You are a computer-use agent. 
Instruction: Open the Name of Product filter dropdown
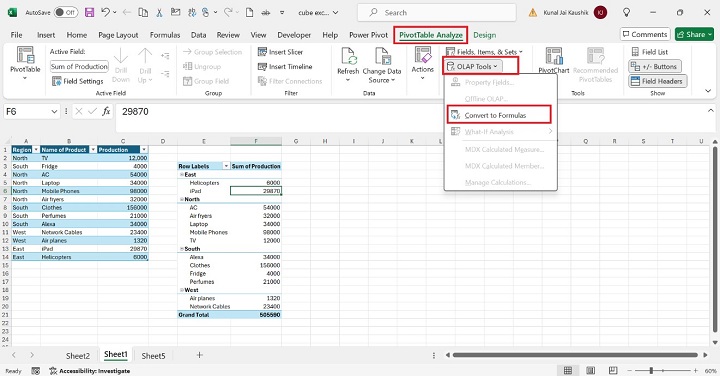(x=93, y=150)
